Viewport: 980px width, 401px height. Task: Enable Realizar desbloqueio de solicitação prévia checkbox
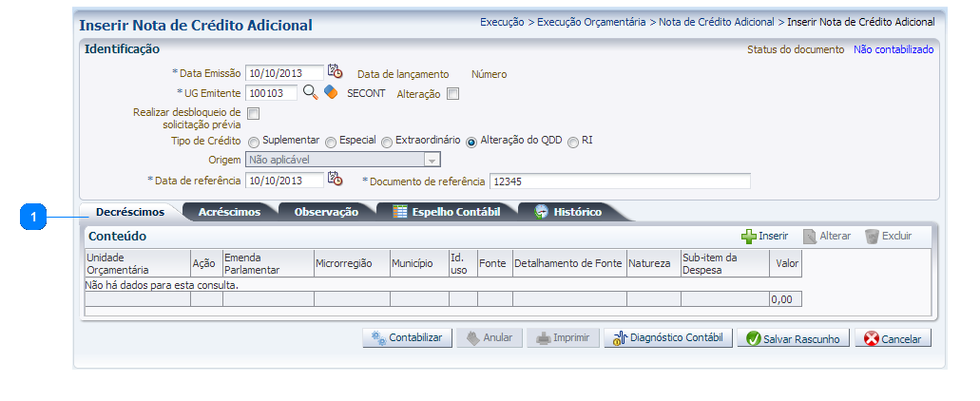pos(254,114)
